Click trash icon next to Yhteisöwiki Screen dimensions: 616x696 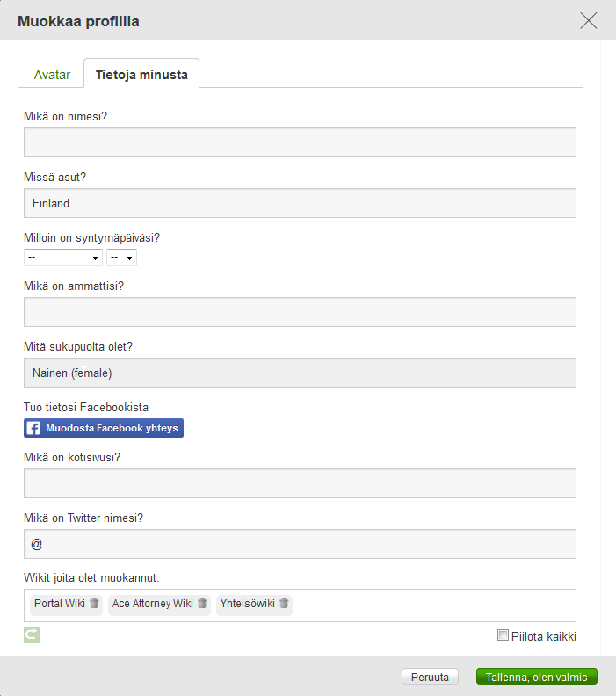(x=284, y=604)
